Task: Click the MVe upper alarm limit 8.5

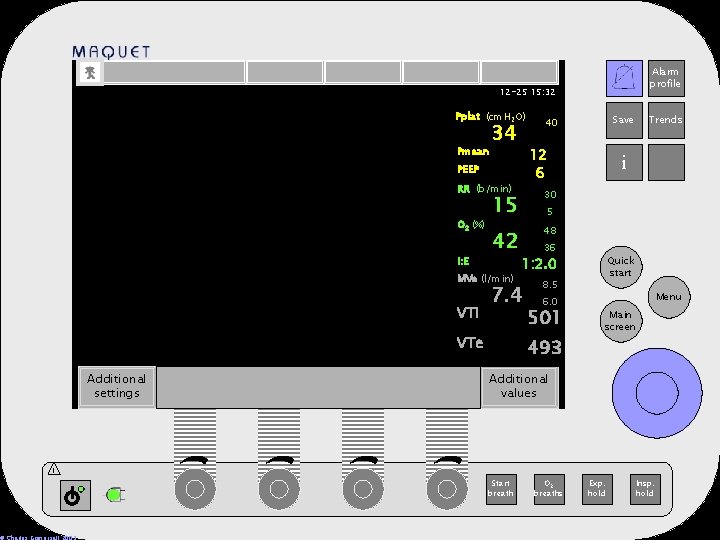Action: click(550, 285)
